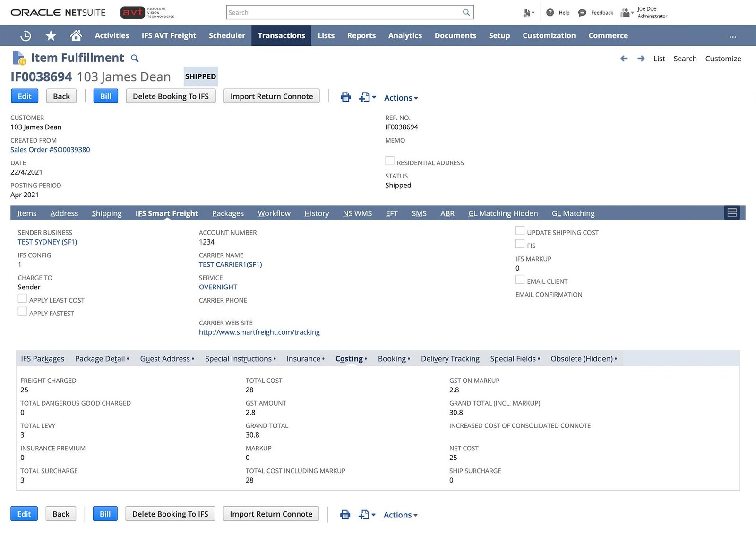Screen dimensions: 756x534
Task: Open the top new-document dropdown icon
Action: 367,97
